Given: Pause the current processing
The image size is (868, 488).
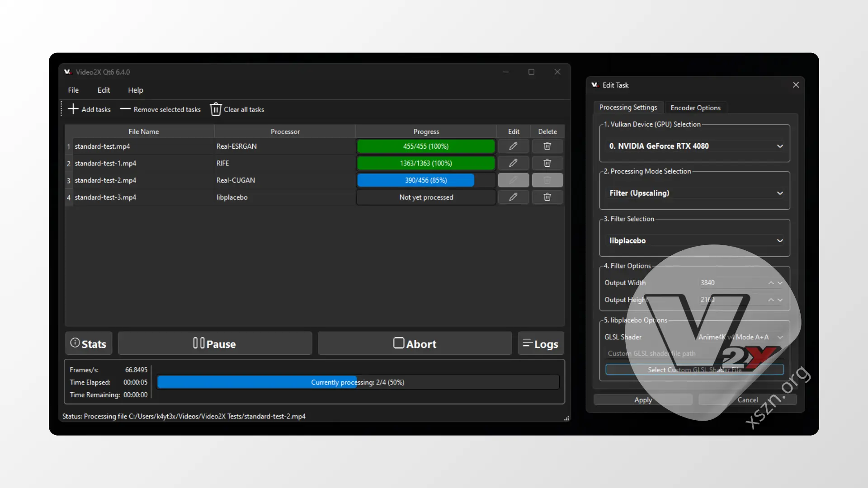Looking at the screenshot, I should coord(215,343).
